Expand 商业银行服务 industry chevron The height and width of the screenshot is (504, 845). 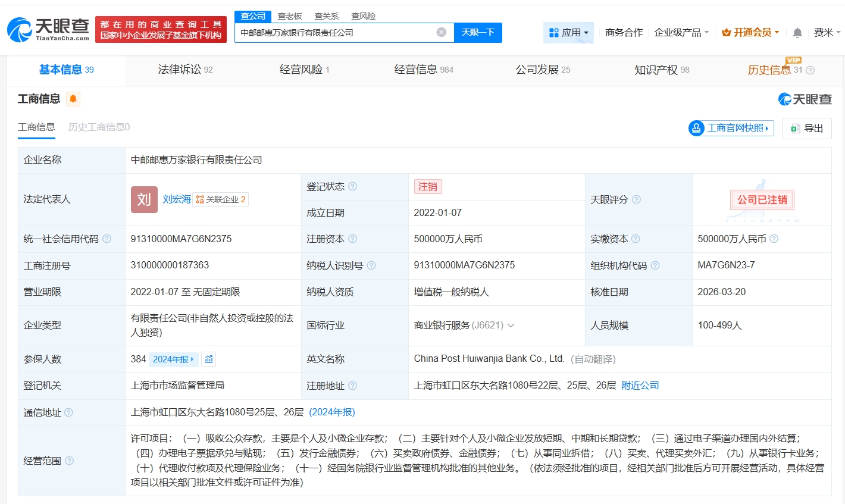click(x=511, y=325)
